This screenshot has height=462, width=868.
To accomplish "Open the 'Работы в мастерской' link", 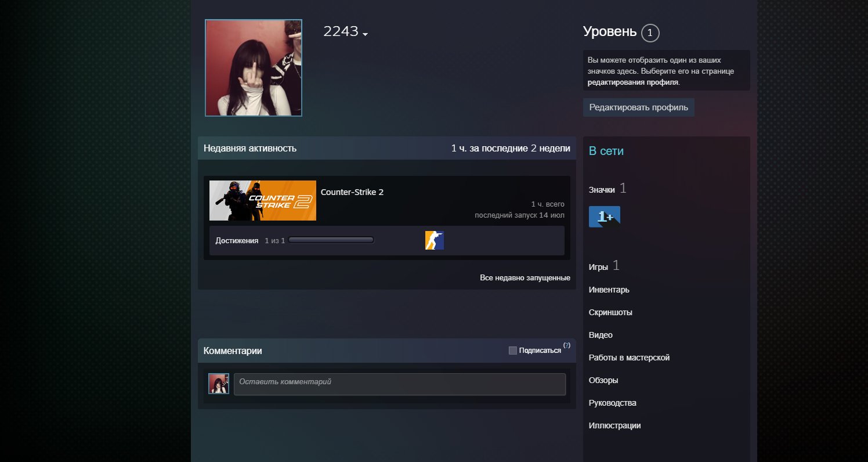I will (x=629, y=358).
